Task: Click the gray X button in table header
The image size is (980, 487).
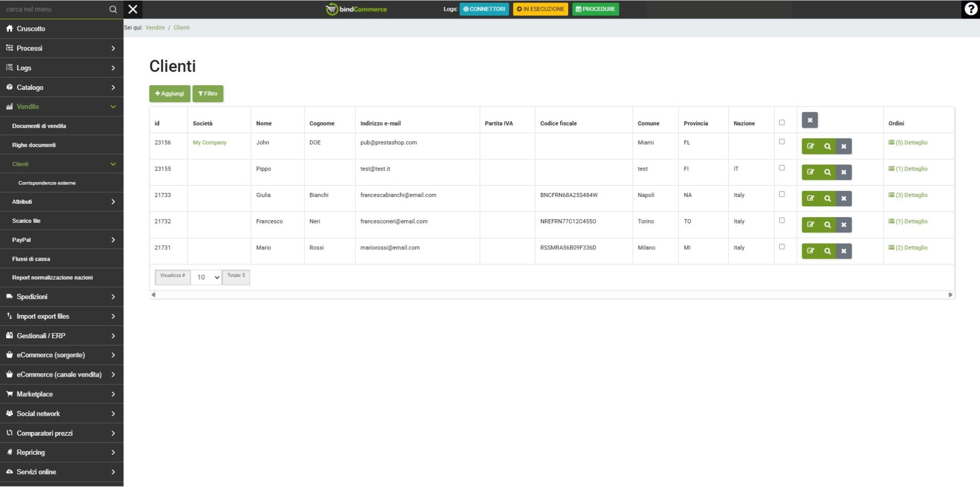Action: [810, 120]
